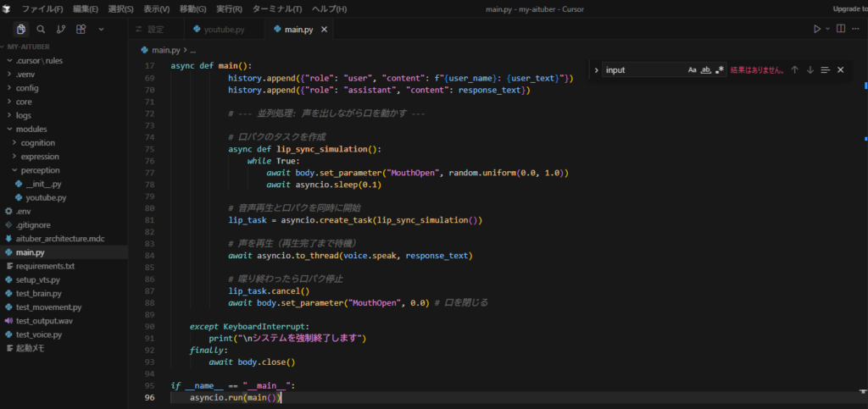Open the Search view icon
The width and height of the screenshot is (868, 409).
coord(41,29)
